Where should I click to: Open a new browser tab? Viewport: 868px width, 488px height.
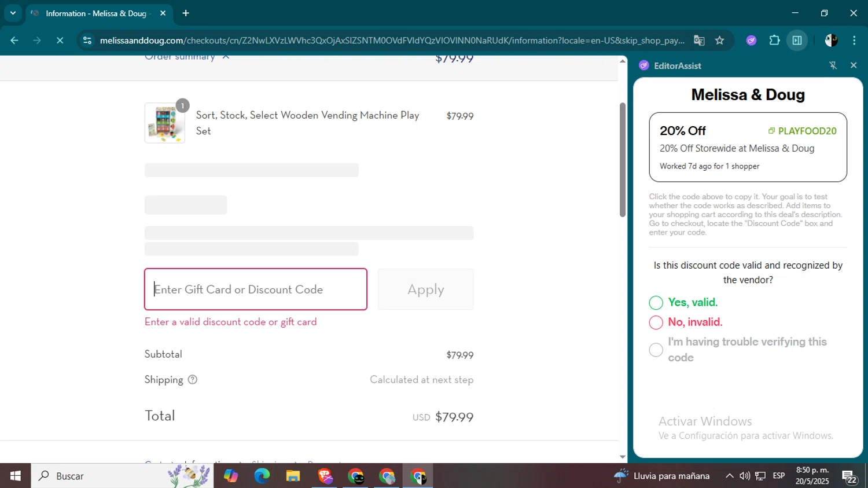tap(186, 13)
